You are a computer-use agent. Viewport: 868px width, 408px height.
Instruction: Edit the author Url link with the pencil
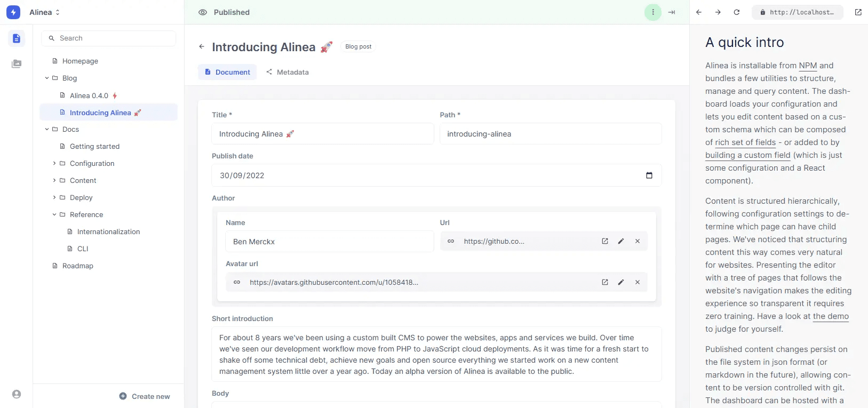(621, 241)
